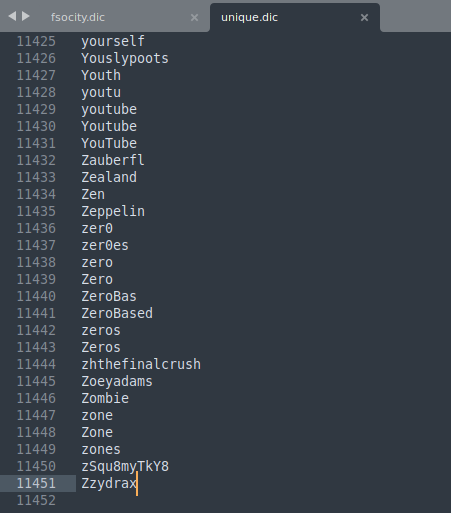The width and height of the screenshot is (451, 513).
Task: Click the next tab arrow icon
Action: 26,16
